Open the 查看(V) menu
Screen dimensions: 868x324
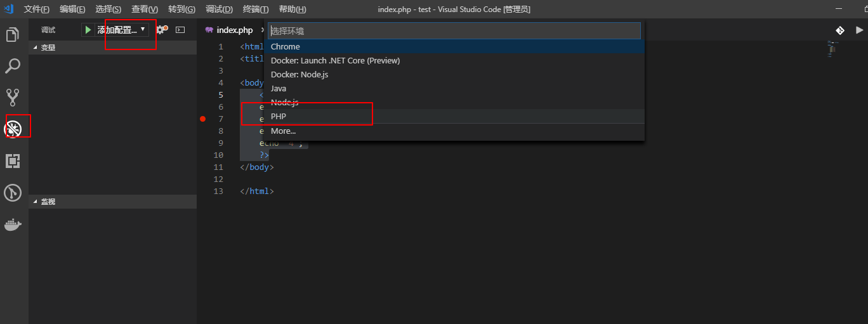pos(145,10)
